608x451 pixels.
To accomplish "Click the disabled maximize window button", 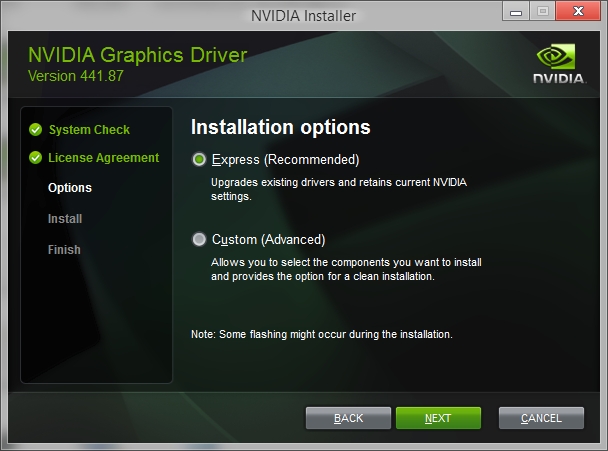I will 542,11.
